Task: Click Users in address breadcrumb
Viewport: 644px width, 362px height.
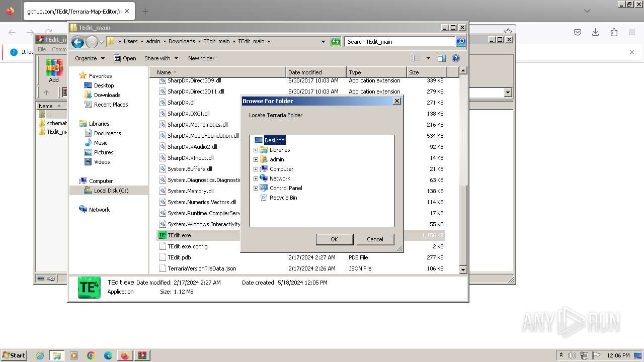Action: click(x=131, y=42)
